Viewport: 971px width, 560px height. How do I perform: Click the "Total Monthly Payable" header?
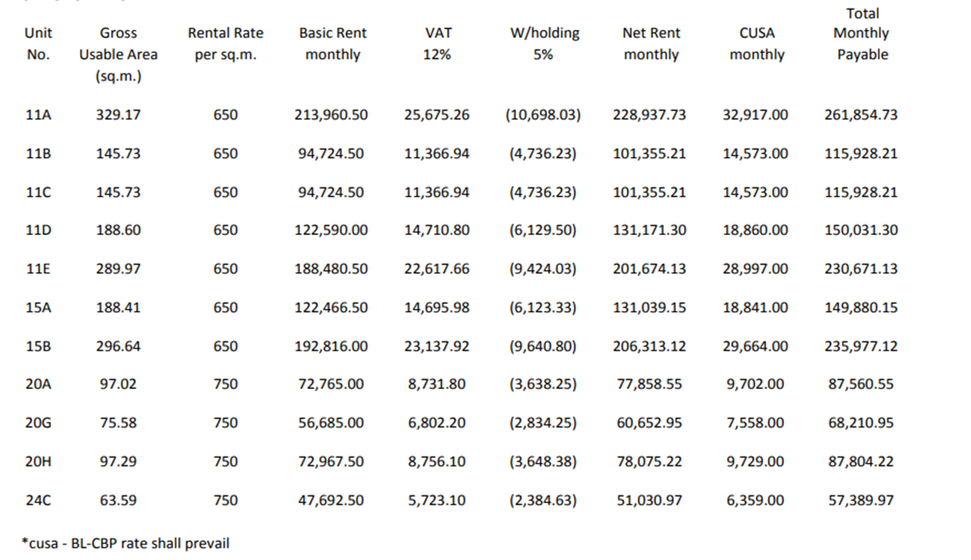tap(862, 34)
